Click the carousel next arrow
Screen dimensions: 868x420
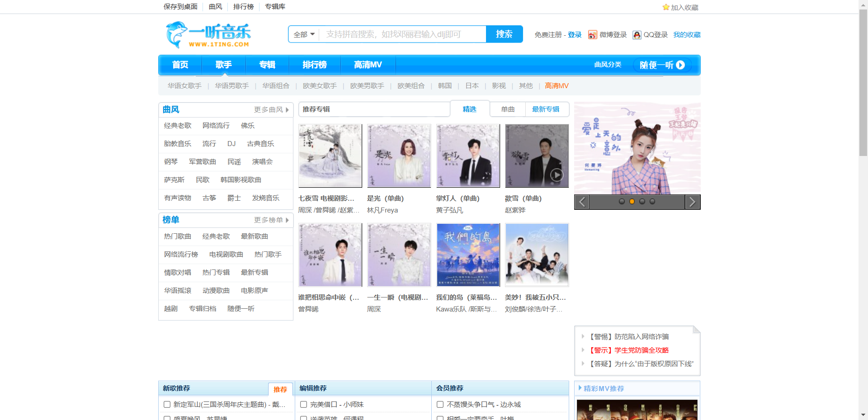(693, 202)
